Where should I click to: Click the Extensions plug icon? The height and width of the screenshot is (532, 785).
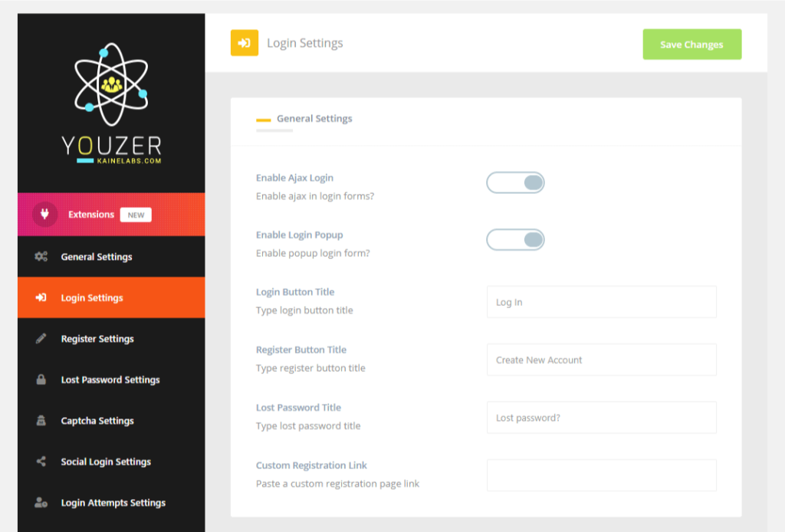coord(44,214)
